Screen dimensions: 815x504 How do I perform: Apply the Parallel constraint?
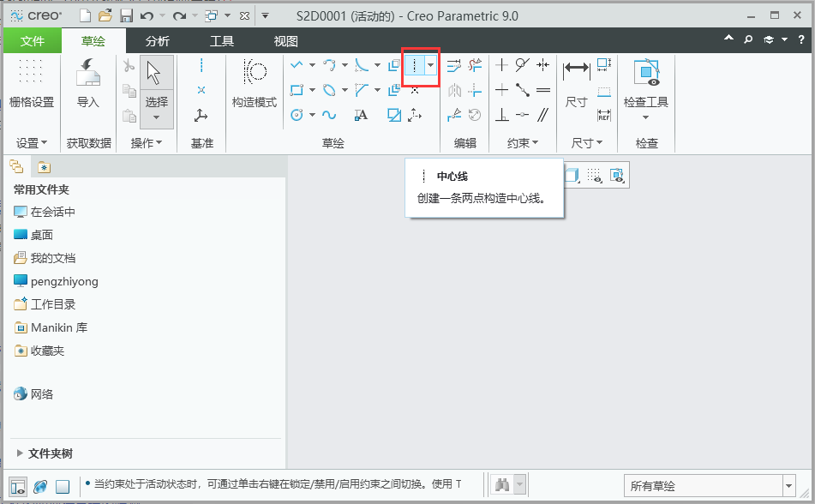543,115
